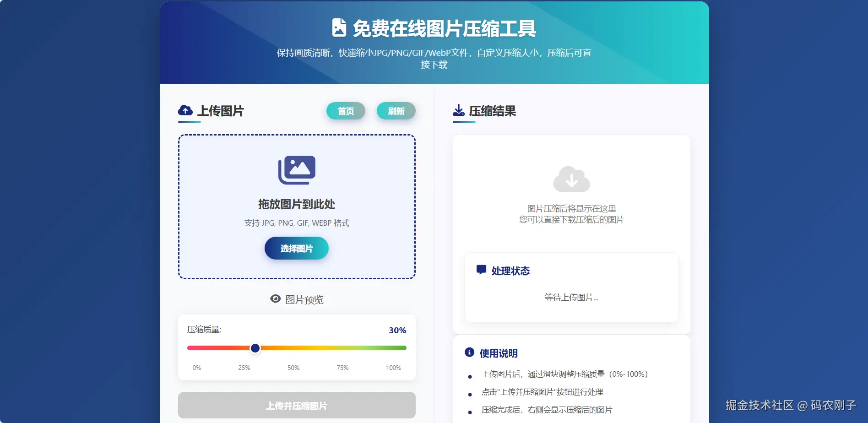868x423 pixels.
Task: Click the 上传并压缩图片 button
Action: tap(297, 405)
